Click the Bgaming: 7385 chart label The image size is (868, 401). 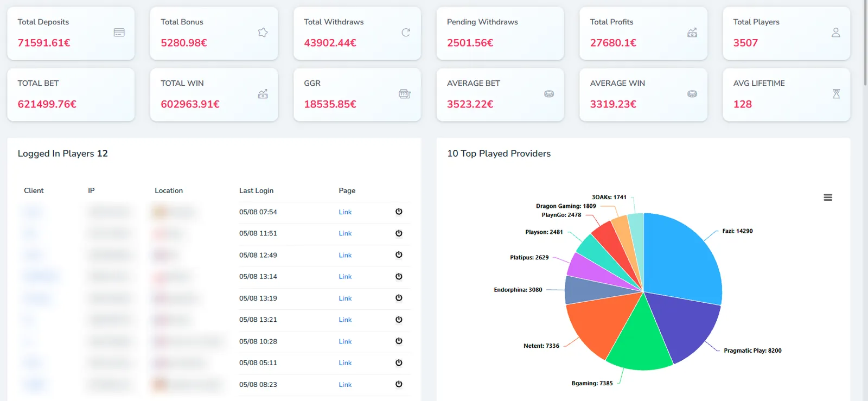coord(592,383)
